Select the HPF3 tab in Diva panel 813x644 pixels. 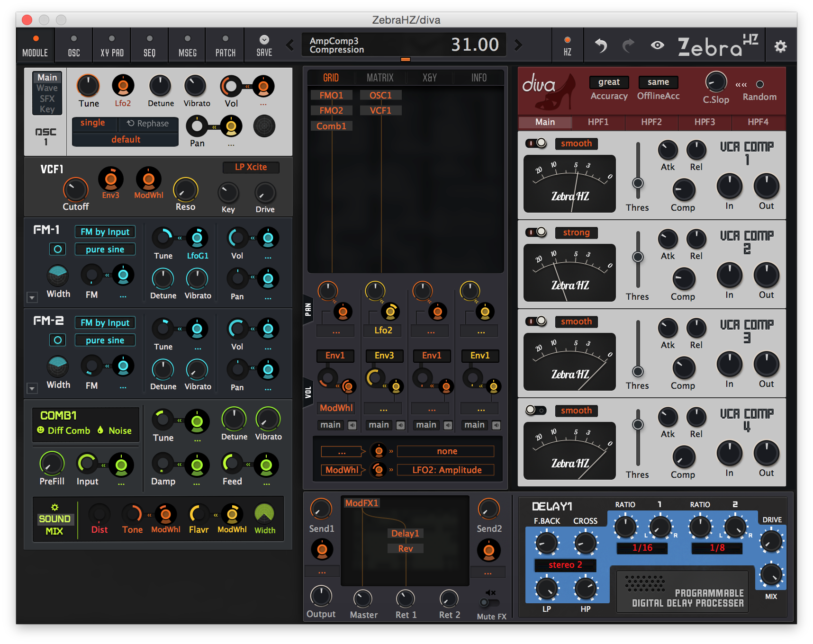point(705,122)
